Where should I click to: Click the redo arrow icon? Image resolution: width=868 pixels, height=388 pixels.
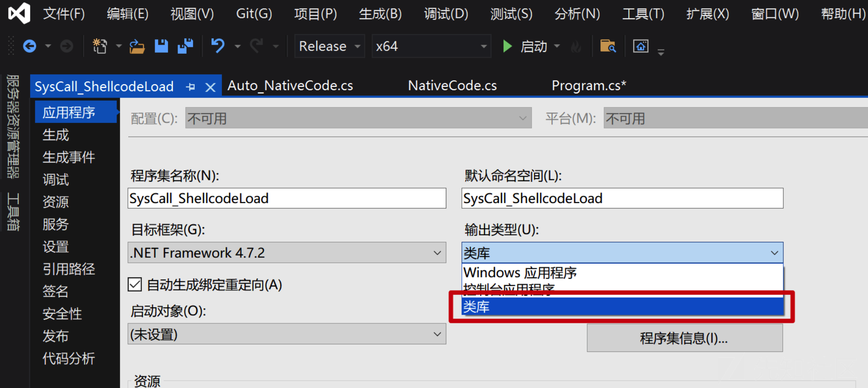257,46
